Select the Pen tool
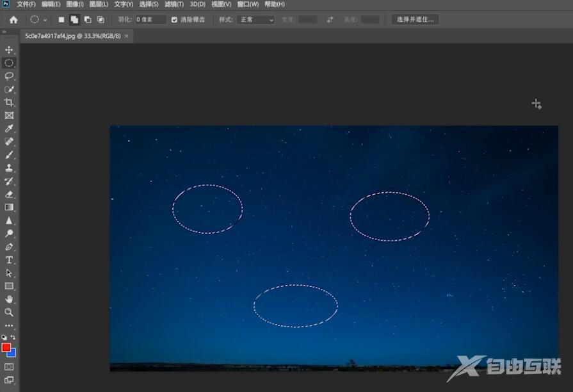Screen dimensions: 573x392 (9, 247)
